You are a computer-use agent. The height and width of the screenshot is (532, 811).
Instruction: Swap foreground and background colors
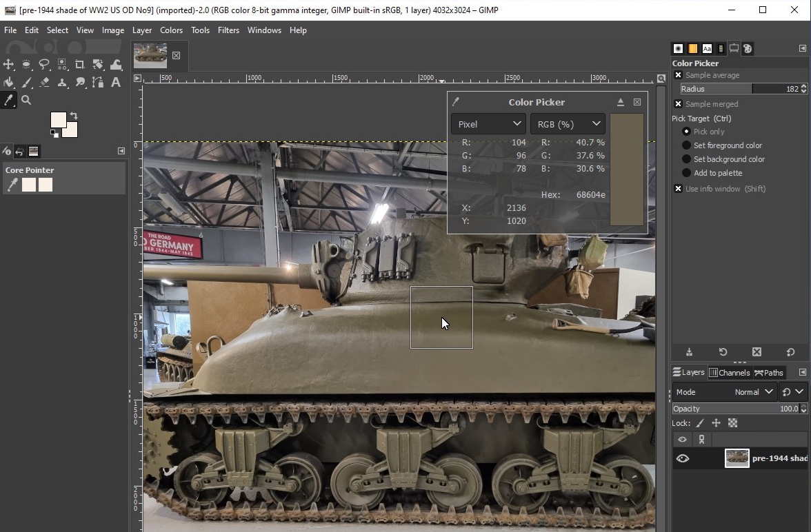pyautogui.click(x=73, y=116)
